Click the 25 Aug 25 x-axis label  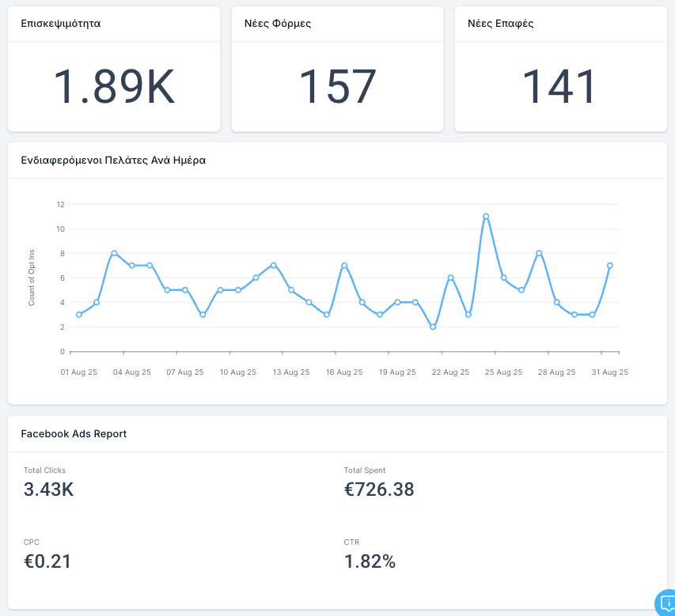pyautogui.click(x=504, y=372)
